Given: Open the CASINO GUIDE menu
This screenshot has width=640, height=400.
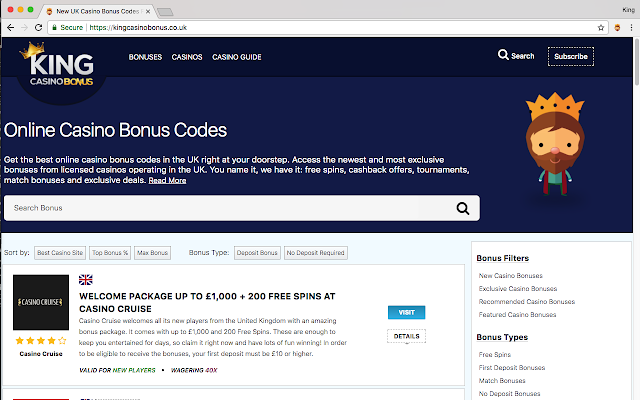Looking at the screenshot, I should (x=237, y=57).
